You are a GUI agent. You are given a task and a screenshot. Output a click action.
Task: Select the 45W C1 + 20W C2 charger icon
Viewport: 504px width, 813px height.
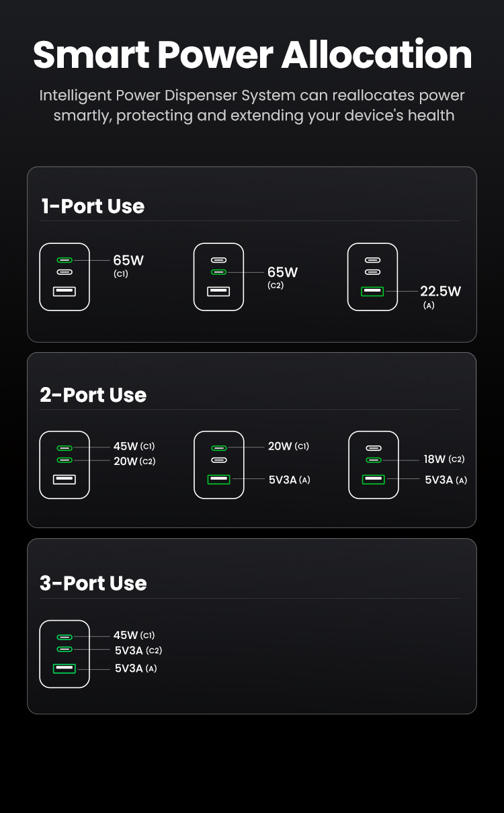(65, 465)
